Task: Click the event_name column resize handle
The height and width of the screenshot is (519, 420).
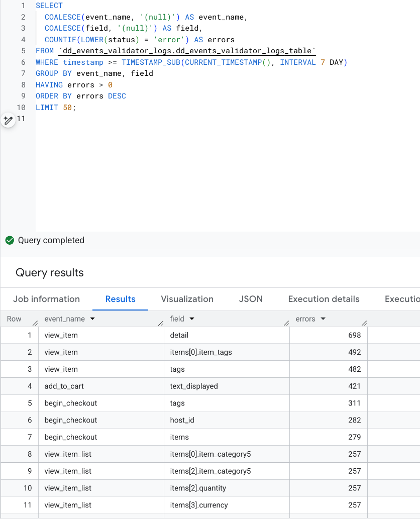Action: [160, 323]
